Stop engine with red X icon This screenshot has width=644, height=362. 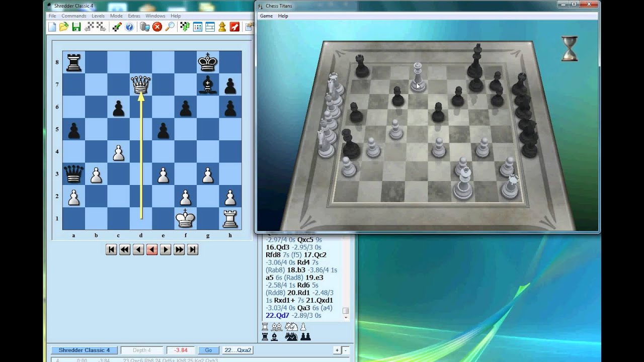click(x=157, y=27)
